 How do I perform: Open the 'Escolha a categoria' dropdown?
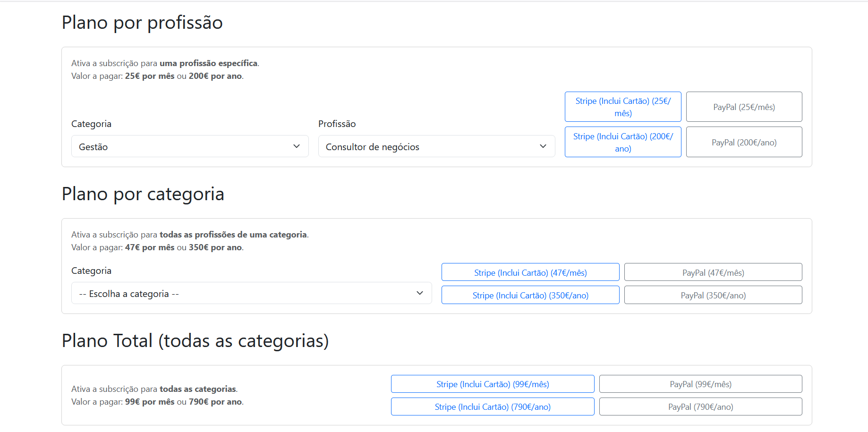[251, 293]
